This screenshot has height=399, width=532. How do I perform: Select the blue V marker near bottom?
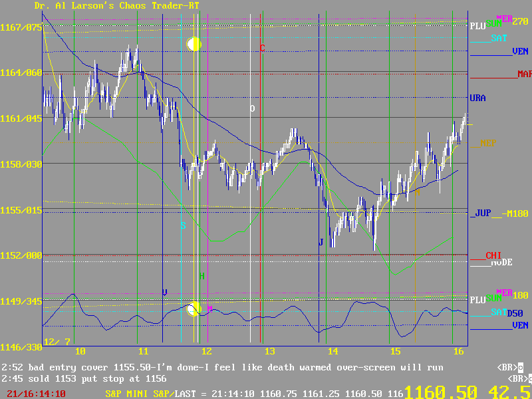coord(164,292)
